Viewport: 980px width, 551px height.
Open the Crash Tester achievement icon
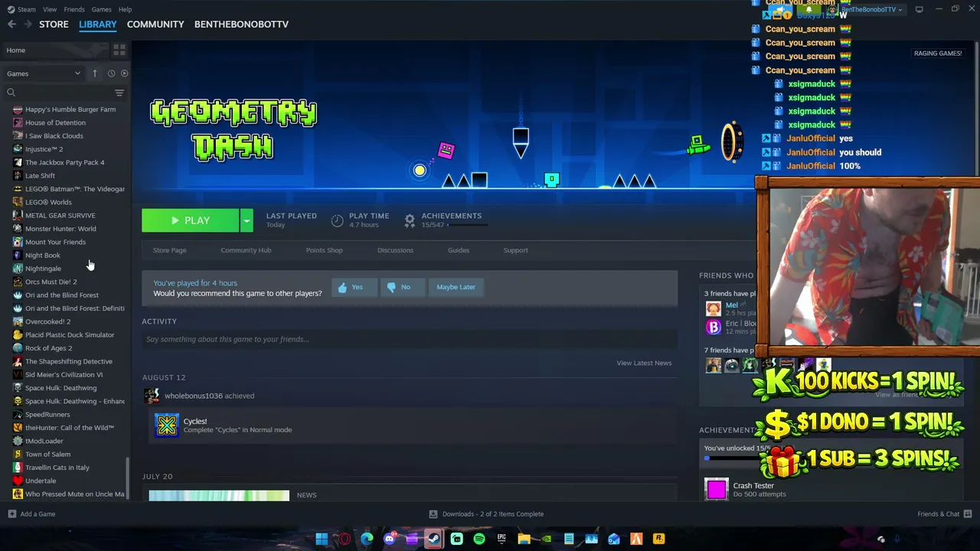coord(717,489)
